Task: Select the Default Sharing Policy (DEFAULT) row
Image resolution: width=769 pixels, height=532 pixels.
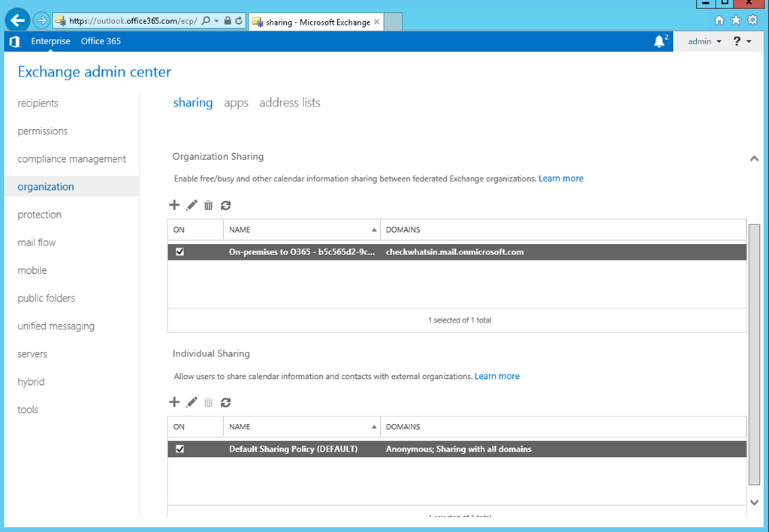Action: click(457, 449)
